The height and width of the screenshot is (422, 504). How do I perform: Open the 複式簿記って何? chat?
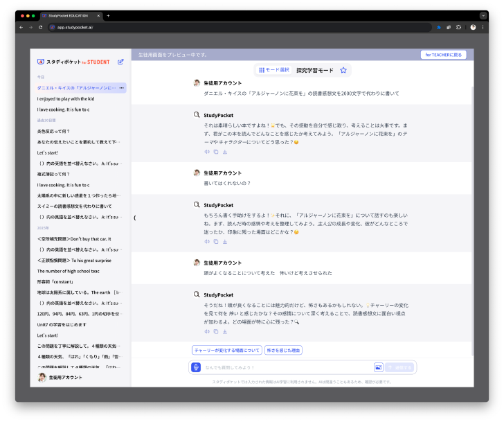(53, 174)
